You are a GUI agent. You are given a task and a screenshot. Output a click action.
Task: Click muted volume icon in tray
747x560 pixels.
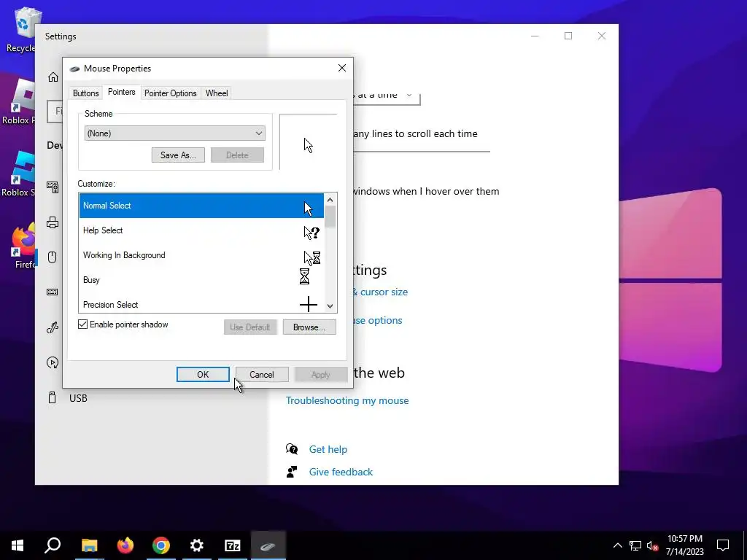coord(652,545)
